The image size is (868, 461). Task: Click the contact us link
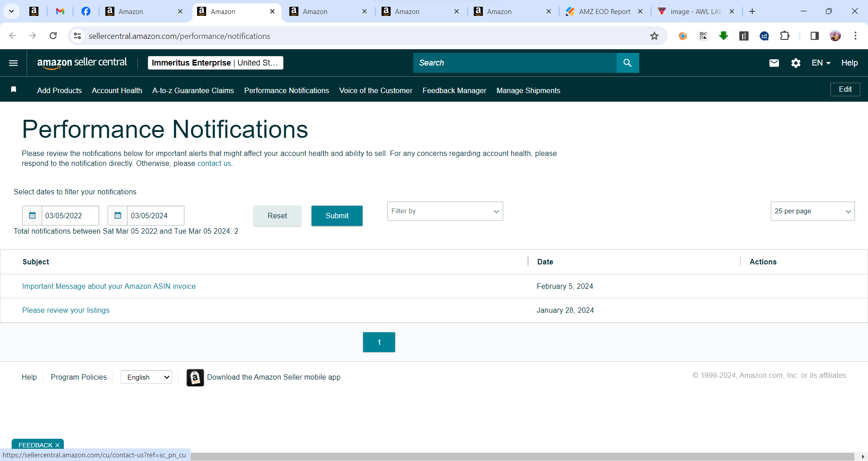[214, 163]
